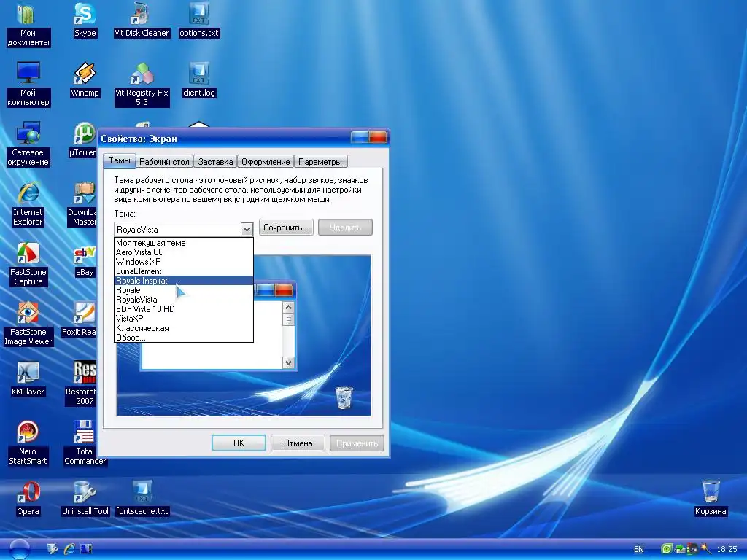This screenshot has height=560, width=747.
Task: Select Aero Vista CG theme
Action: pyautogui.click(x=184, y=252)
